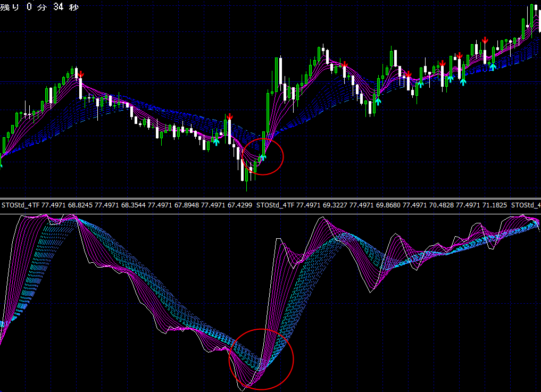Click the countdown text 残り 0 分 34 秒
The image size is (541, 392).
(x=39, y=6)
